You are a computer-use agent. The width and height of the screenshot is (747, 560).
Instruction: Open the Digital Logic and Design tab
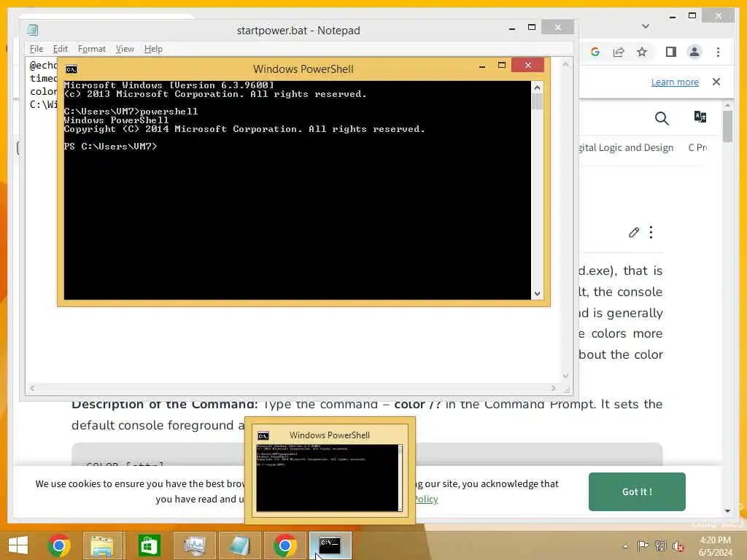pyautogui.click(x=627, y=147)
